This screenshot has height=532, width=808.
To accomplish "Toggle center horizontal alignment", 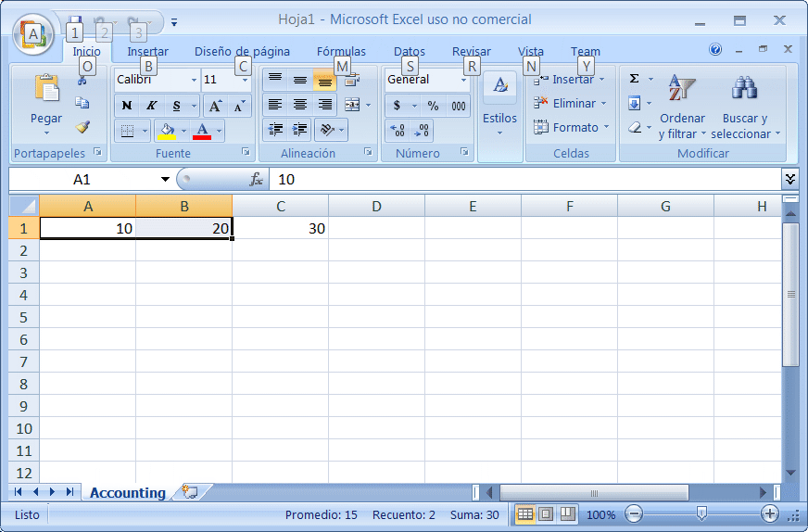I will (x=300, y=105).
